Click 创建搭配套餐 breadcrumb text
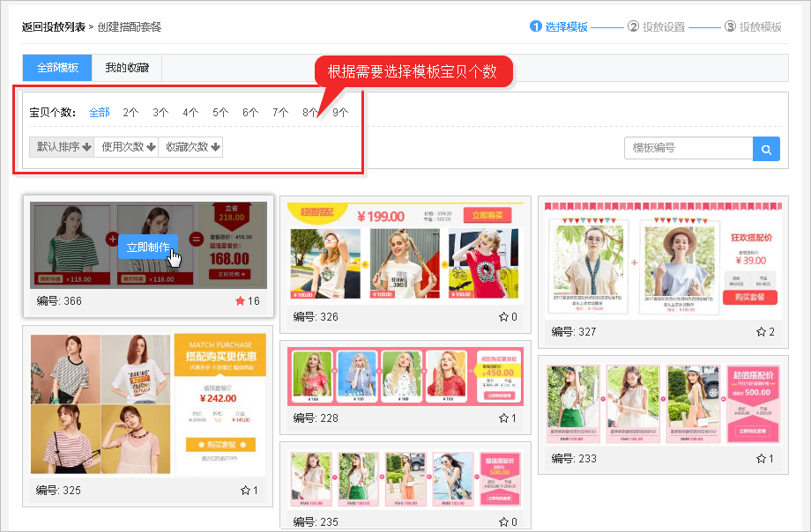The image size is (811, 532). tap(130, 27)
